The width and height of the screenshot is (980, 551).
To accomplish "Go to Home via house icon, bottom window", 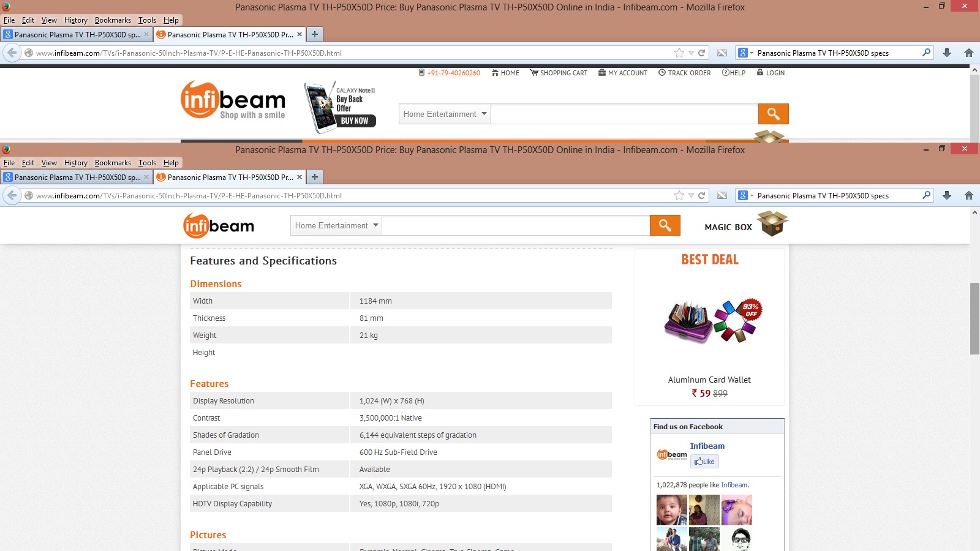I will (969, 195).
